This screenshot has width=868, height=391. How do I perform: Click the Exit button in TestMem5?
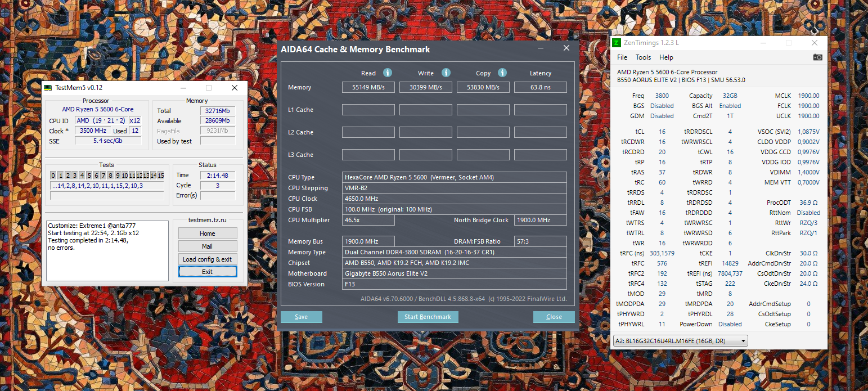coord(208,272)
